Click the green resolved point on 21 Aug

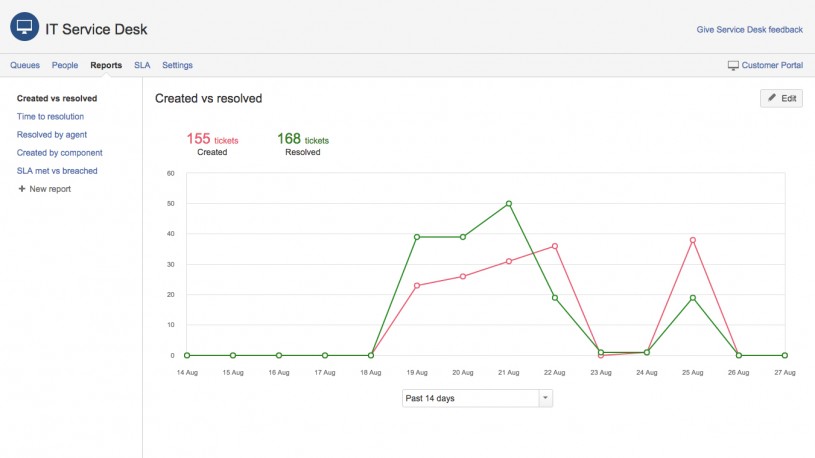pos(509,204)
